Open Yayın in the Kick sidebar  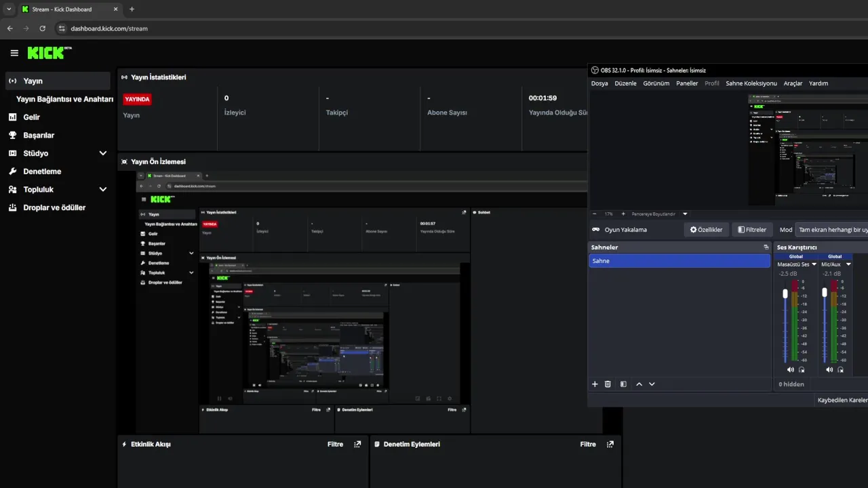(x=58, y=81)
